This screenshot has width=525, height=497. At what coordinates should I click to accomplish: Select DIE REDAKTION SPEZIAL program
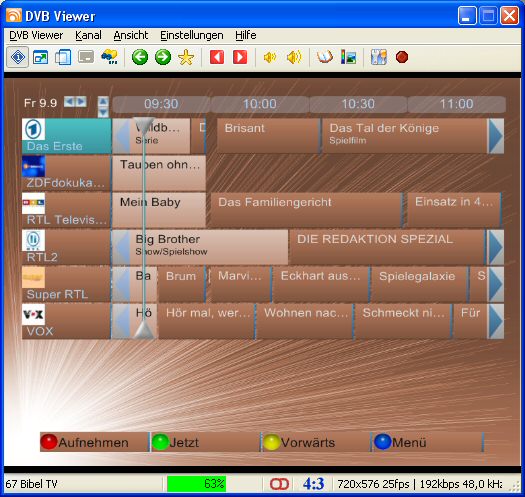387,247
